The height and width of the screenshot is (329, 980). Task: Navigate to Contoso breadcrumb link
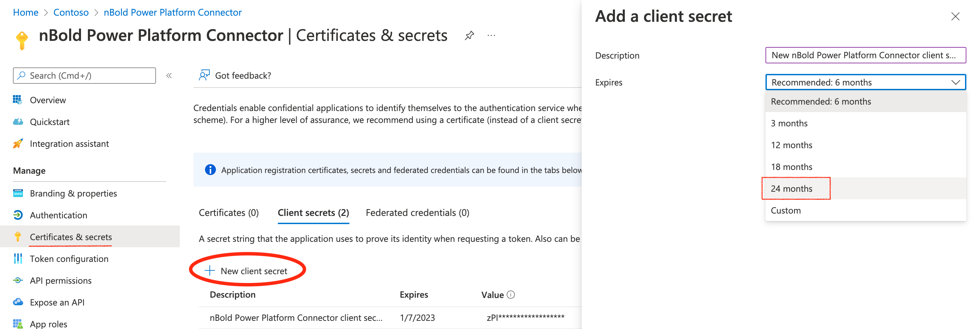(71, 13)
